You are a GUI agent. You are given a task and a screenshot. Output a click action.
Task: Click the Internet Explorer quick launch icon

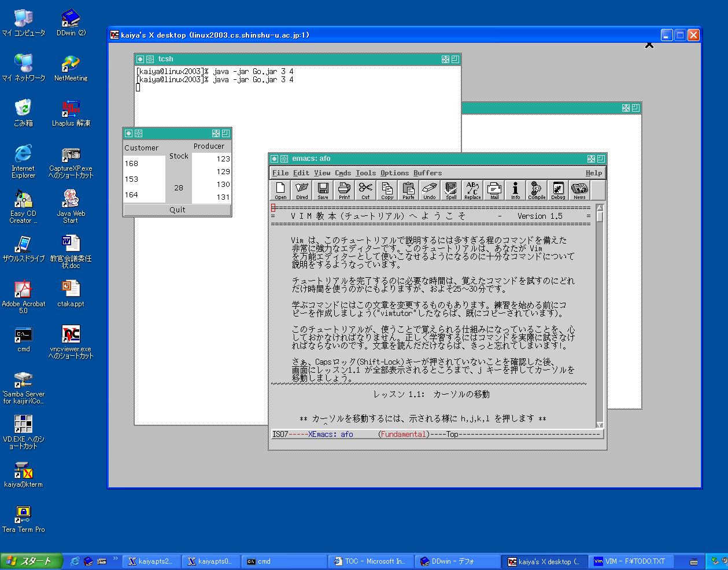pyautogui.click(x=75, y=561)
